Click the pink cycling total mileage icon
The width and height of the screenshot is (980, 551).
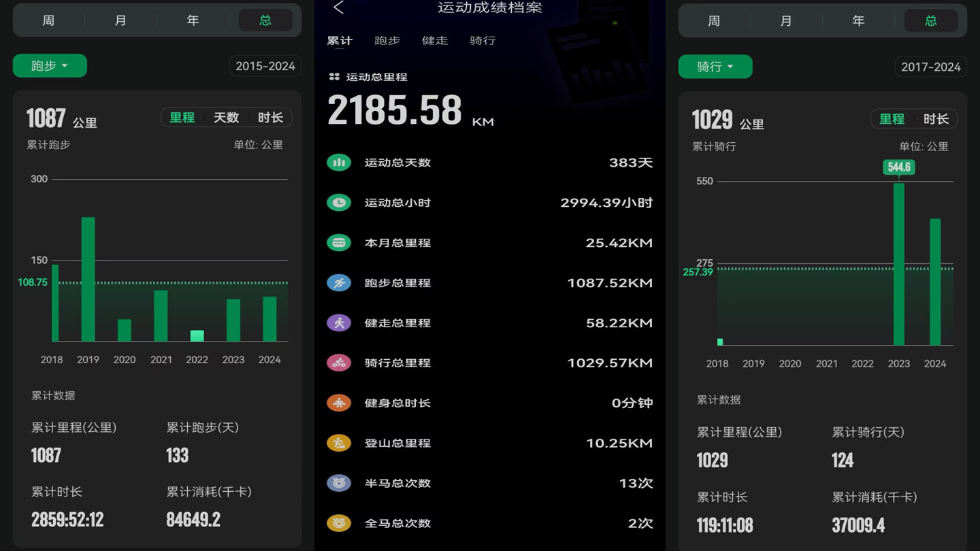(x=339, y=363)
